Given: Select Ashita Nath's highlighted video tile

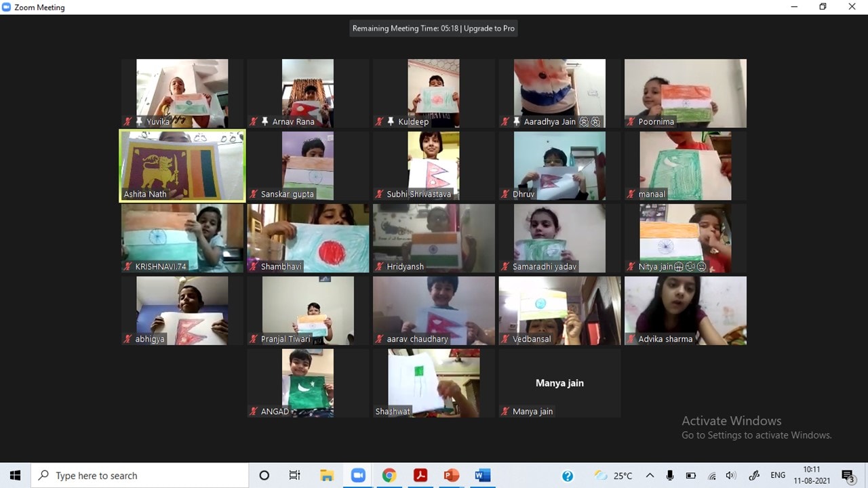Looking at the screenshot, I should [x=182, y=165].
